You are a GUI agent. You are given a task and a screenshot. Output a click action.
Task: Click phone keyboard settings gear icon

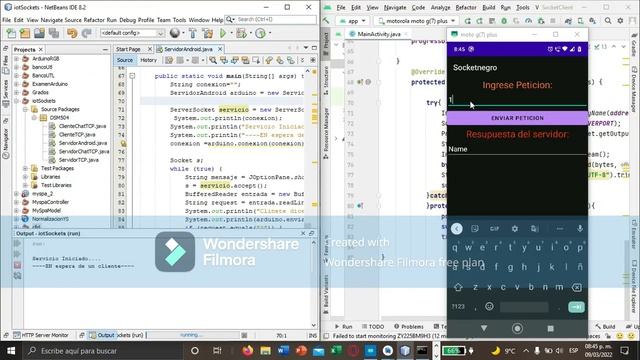coord(515,229)
